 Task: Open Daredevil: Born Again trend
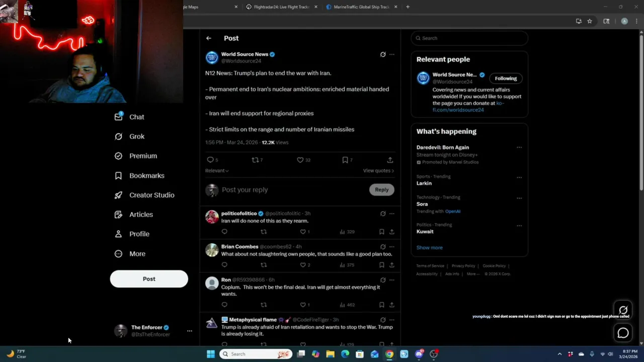tap(443, 147)
